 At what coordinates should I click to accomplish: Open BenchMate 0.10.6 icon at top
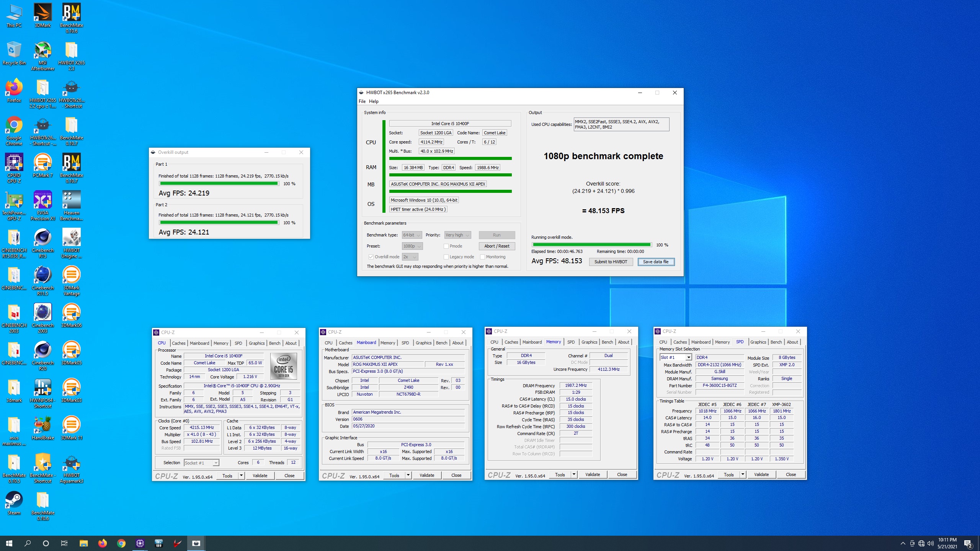[72, 18]
